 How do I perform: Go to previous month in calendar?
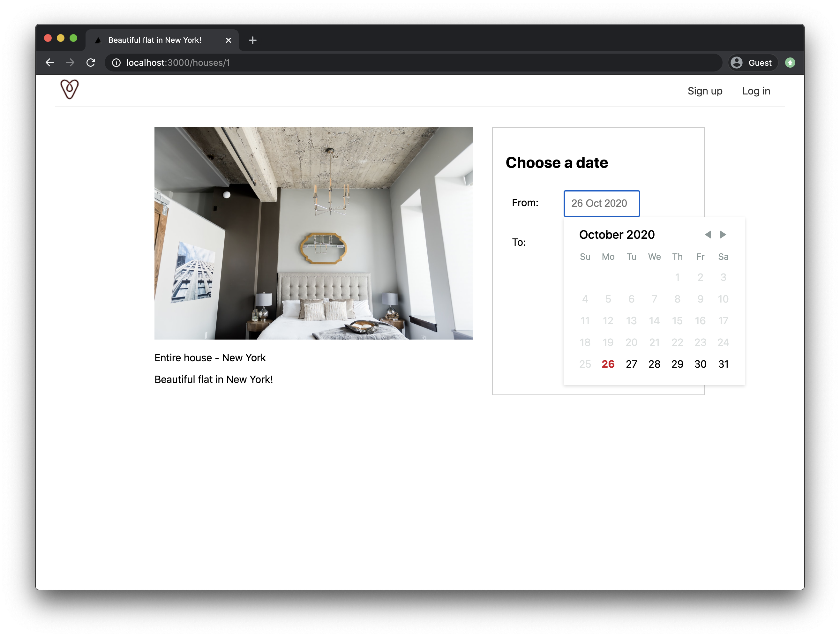[x=708, y=234]
